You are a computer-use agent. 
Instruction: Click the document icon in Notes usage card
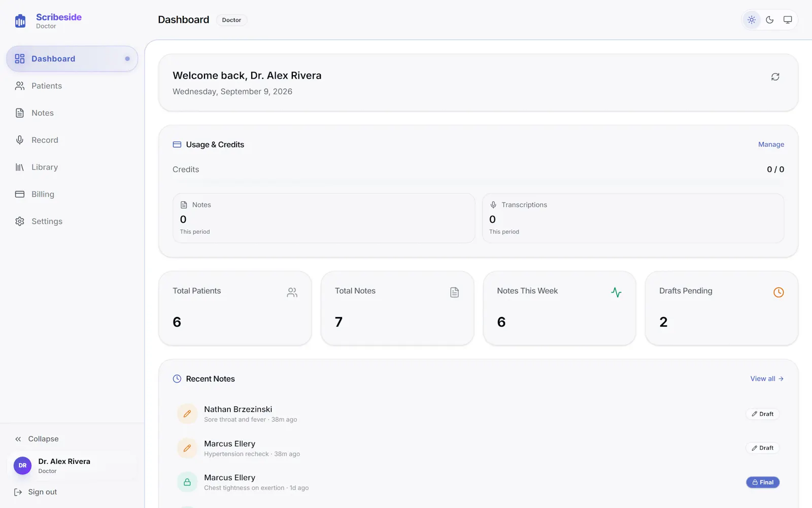[x=184, y=205]
